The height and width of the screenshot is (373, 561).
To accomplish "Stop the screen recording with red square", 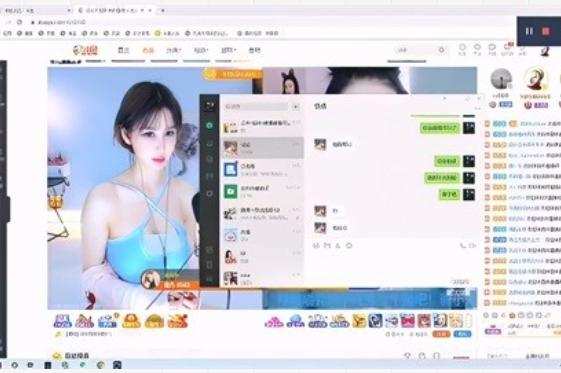I will coord(546,31).
